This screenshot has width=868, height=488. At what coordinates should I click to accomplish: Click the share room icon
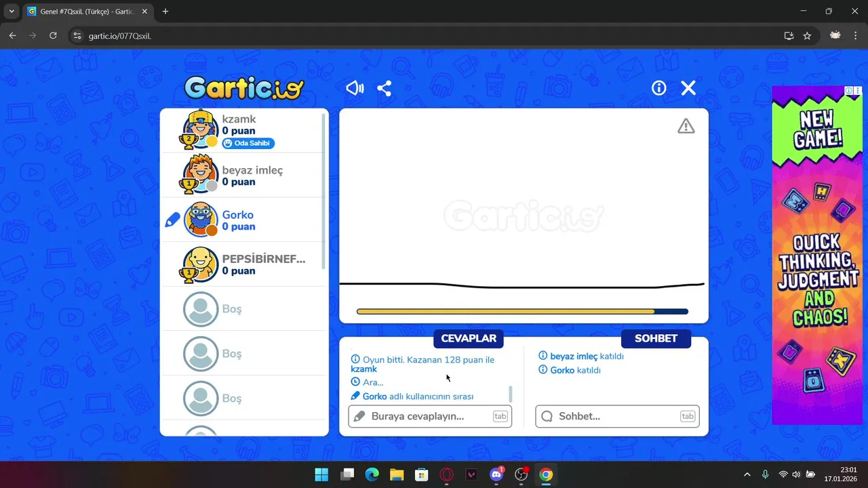384,88
